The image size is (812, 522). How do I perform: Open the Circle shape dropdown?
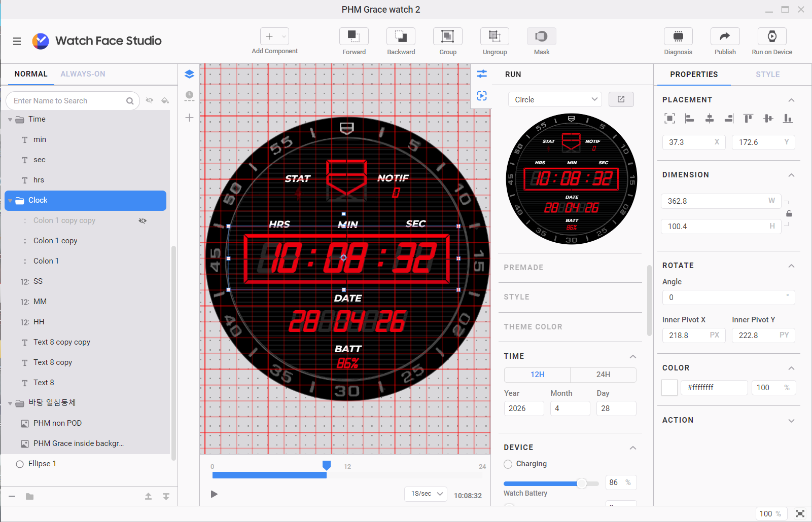555,99
